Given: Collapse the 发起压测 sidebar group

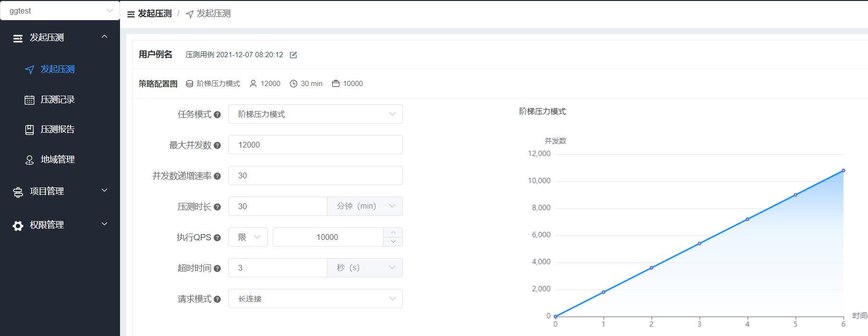Looking at the screenshot, I should point(60,37).
